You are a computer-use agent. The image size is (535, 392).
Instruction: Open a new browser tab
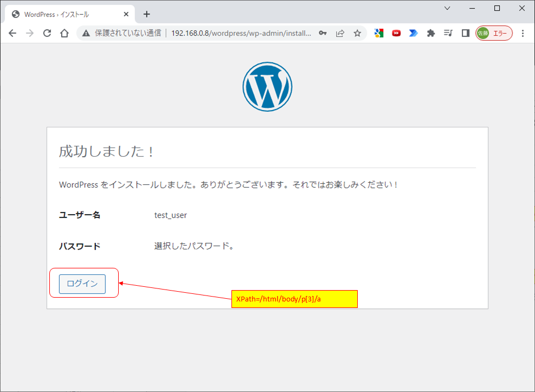tap(147, 14)
